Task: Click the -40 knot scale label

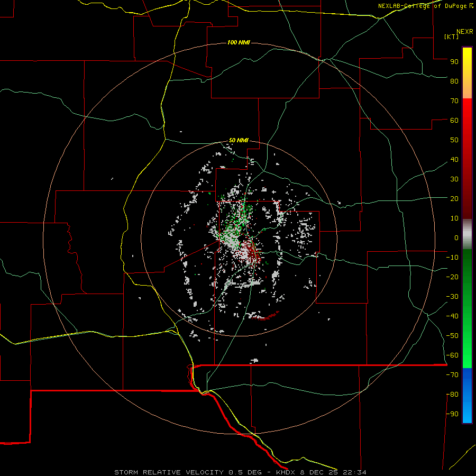Action: point(452,316)
